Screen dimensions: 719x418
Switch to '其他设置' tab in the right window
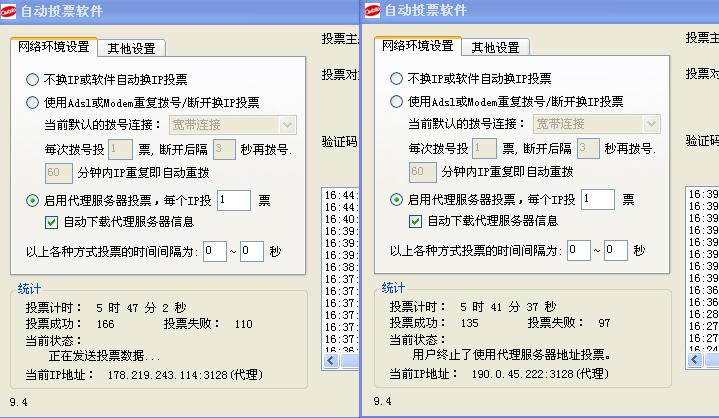495,48
